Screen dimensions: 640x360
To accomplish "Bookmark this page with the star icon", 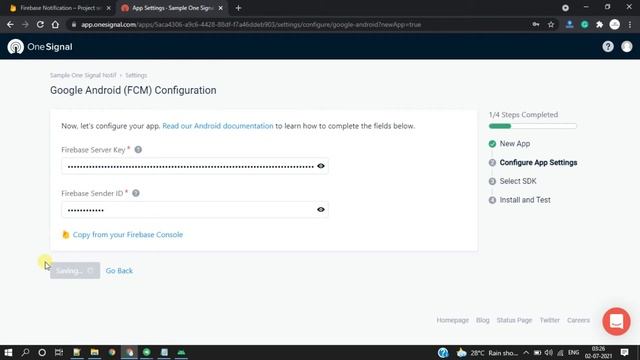I will click(551, 24).
